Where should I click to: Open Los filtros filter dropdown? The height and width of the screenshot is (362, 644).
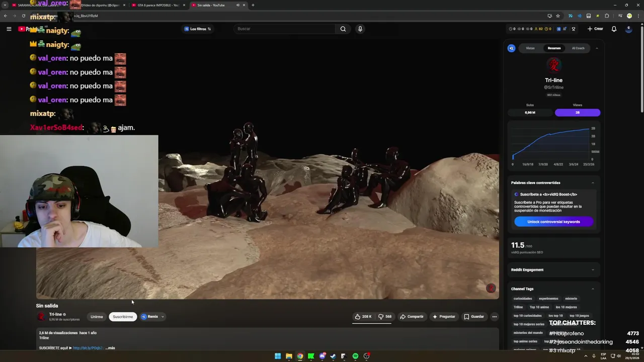pos(198,29)
